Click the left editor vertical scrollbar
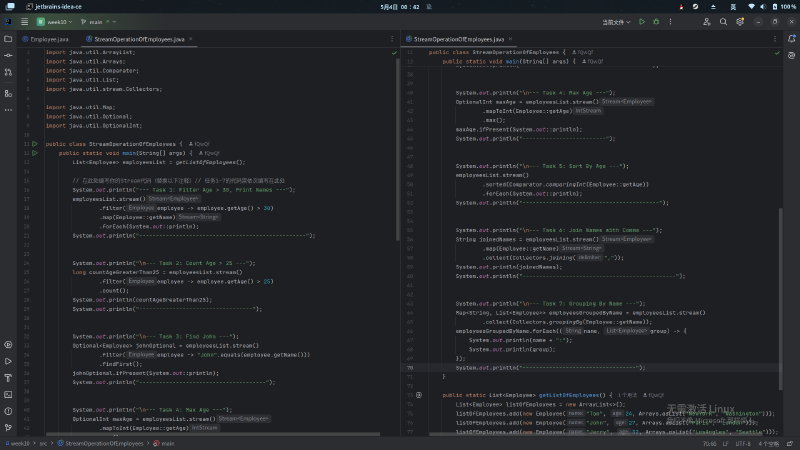Image resolution: width=800 pixels, height=450 pixels. tap(397, 149)
